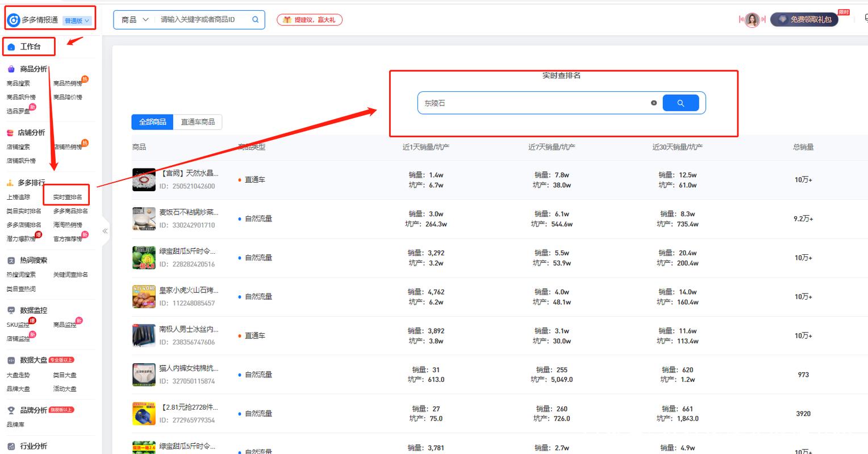Click the 多多情报通 logo icon
The height and width of the screenshot is (454, 868).
click(13, 20)
